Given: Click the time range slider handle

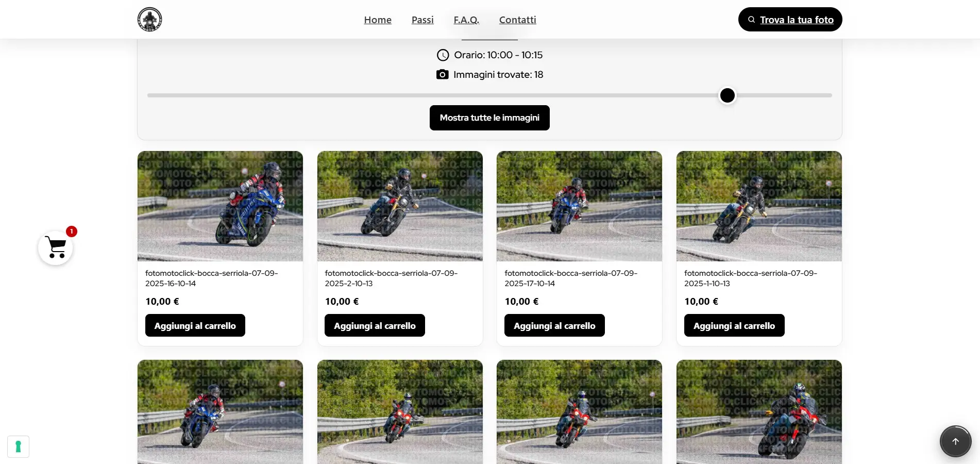Looking at the screenshot, I should [x=727, y=95].
